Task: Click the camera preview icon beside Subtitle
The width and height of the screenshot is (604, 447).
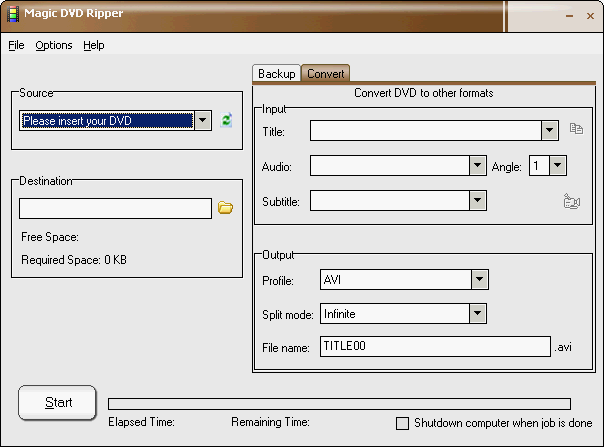Action: [x=572, y=201]
